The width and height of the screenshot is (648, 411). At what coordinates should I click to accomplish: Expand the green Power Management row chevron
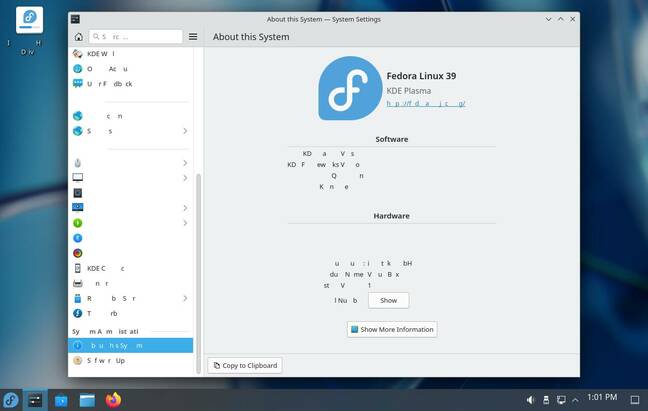point(185,223)
